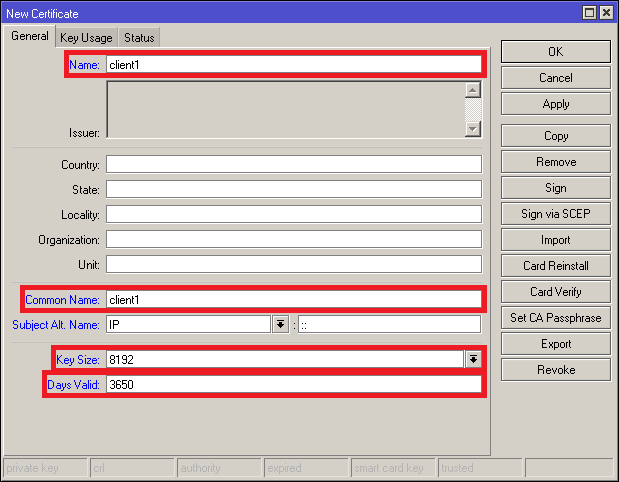The image size is (619, 482).
Task: Open the Subject Alt. Name type dropdown
Action: [x=281, y=325]
